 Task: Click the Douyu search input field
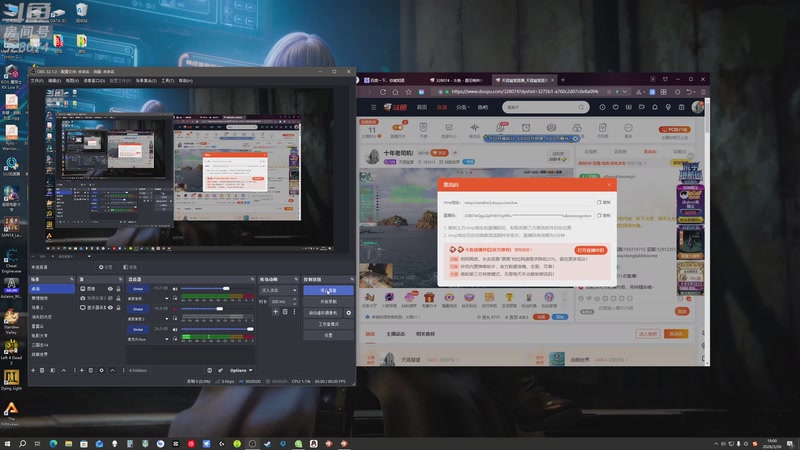point(543,107)
